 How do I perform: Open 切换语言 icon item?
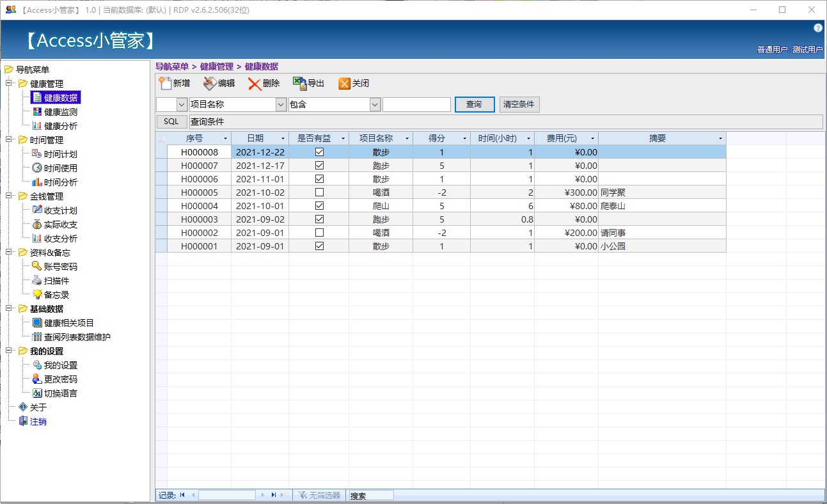37,393
